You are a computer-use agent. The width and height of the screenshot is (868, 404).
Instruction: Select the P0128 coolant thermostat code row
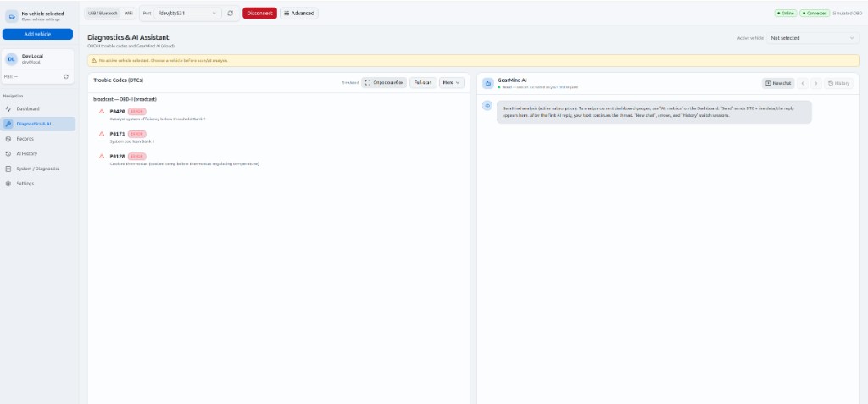pos(183,159)
